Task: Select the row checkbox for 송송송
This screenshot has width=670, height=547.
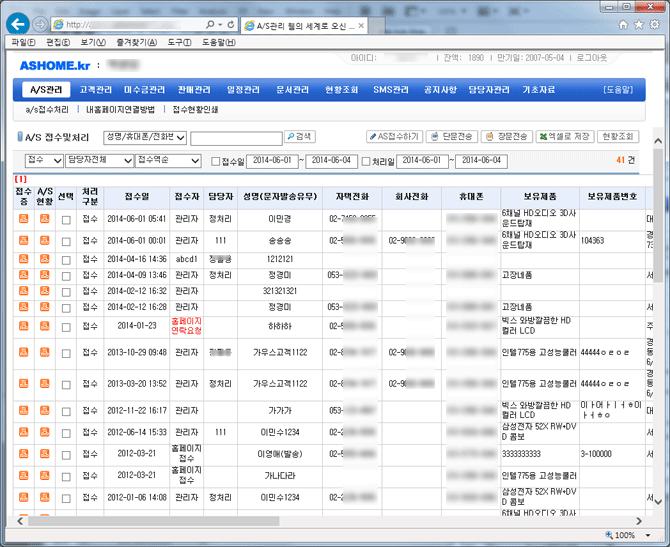Action: click(x=66, y=242)
